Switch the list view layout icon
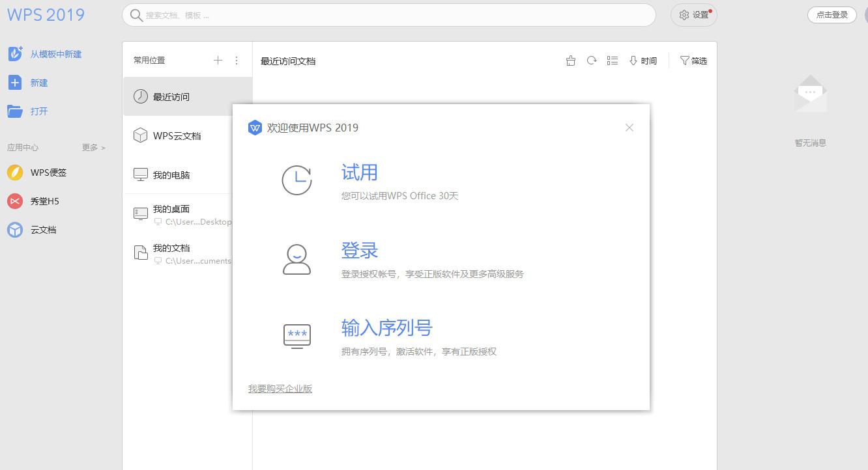 pyautogui.click(x=613, y=61)
